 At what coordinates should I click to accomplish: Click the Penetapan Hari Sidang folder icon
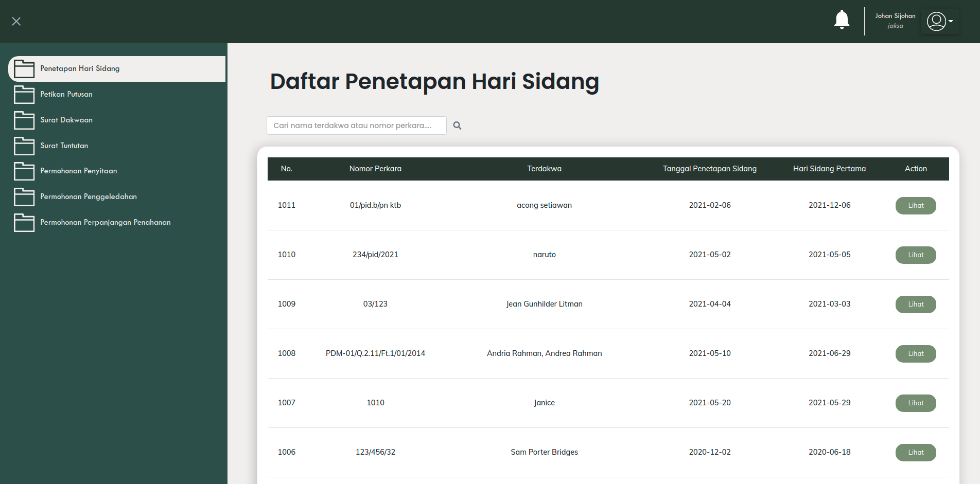point(24,68)
